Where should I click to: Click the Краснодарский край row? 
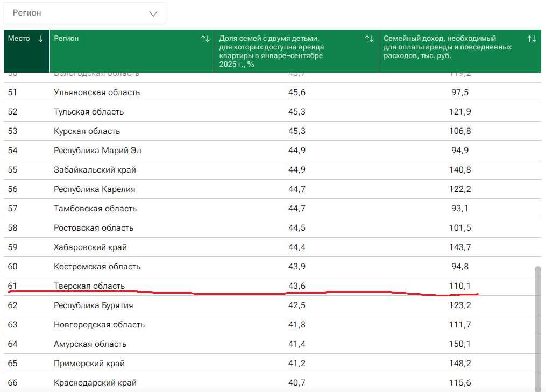coord(95,383)
